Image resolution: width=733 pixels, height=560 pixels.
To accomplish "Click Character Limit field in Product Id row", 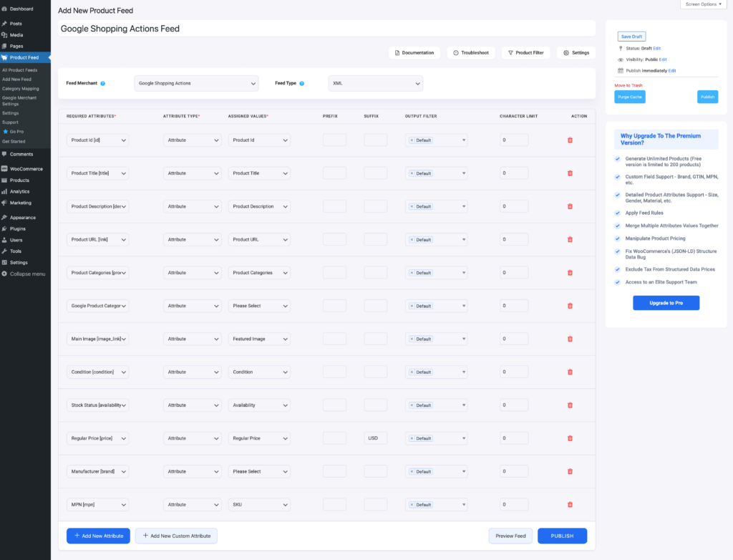I will click(514, 140).
